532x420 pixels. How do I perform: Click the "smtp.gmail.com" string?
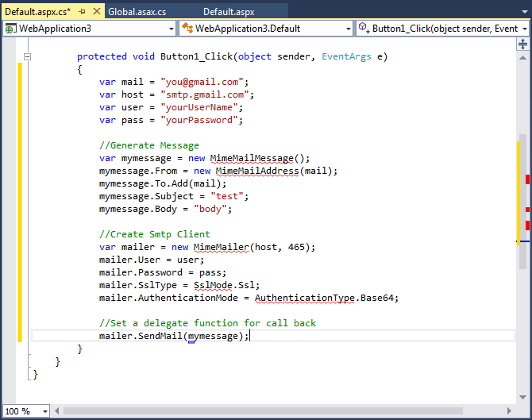[205, 94]
